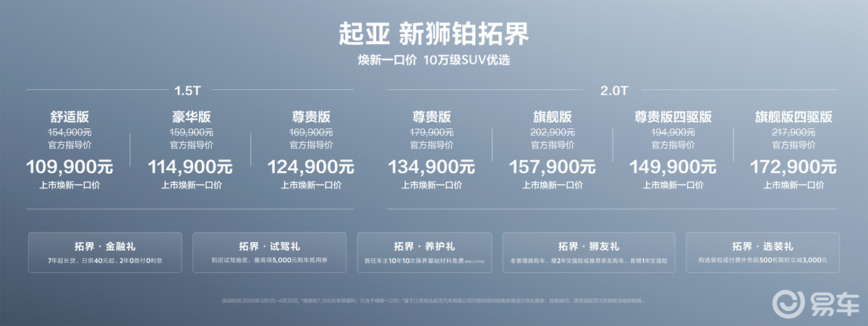The width and height of the screenshot is (868, 326).
Task: Click the struck-through price 154,900元
Action: 69,133
